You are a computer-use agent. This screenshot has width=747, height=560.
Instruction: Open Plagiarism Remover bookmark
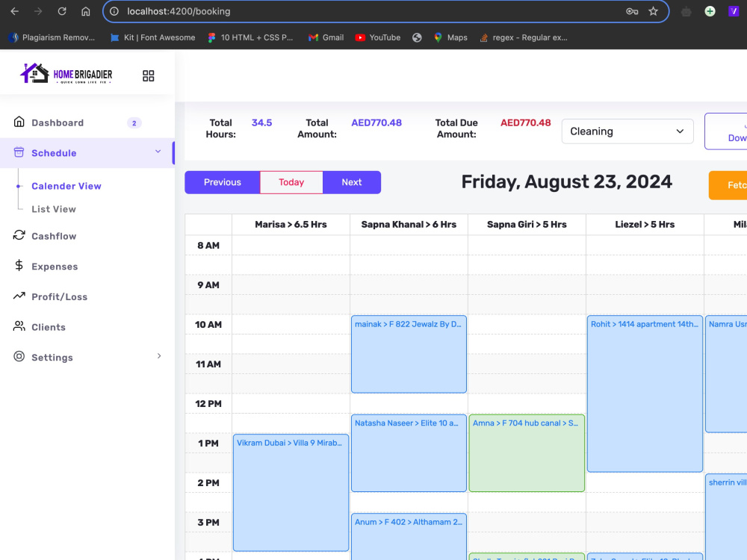[x=52, y=37]
